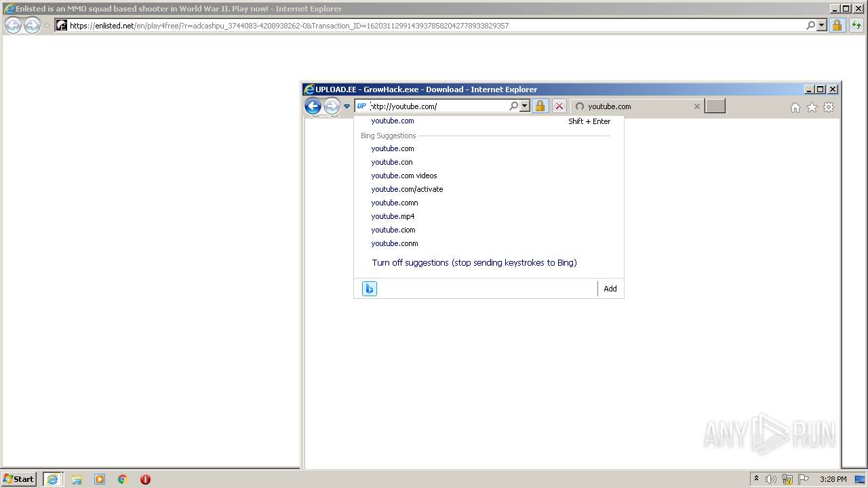This screenshot has height=488, width=868.
Task: Stop loading with the red X button
Action: pyautogui.click(x=559, y=106)
